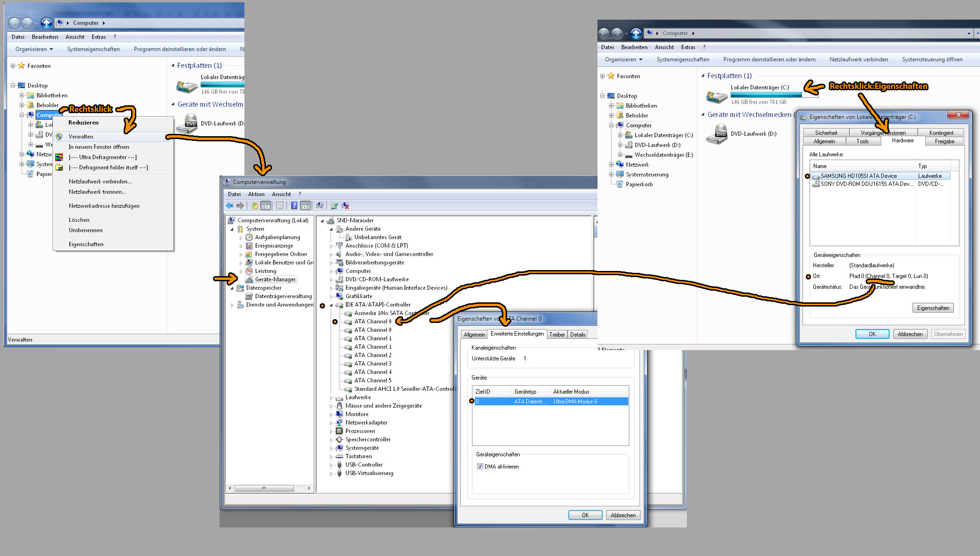Image resolution: width=980 pixels, height=556 pixels.
Task: Click the scan for hardware changes icon
Action: [320, 205]
